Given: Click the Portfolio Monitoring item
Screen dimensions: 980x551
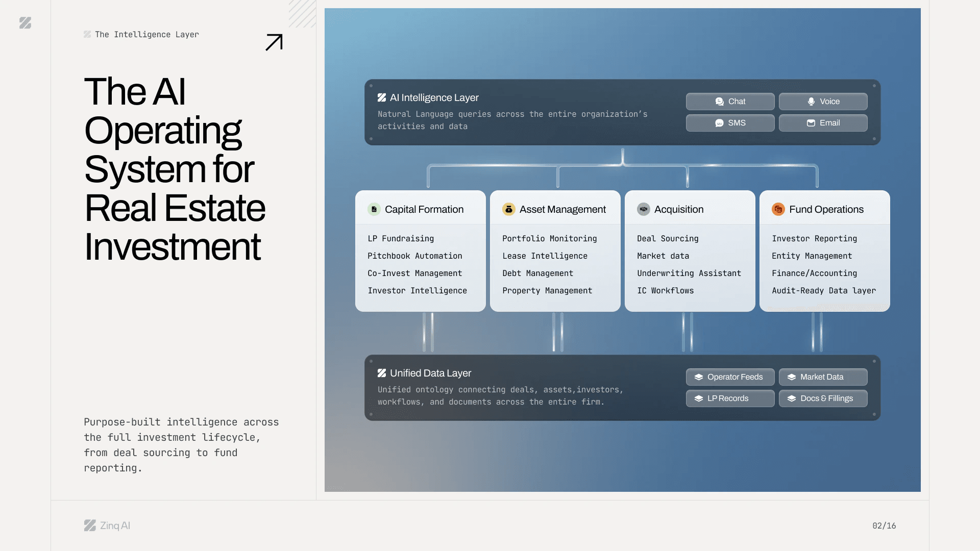Looking at the screenshot, I should [x=550, y=239].
